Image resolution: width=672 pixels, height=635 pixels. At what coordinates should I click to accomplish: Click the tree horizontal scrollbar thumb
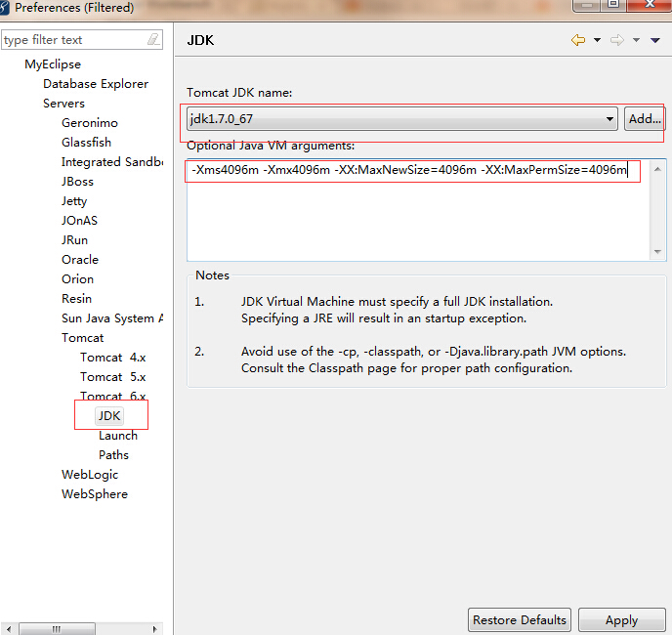pos(57,629)
